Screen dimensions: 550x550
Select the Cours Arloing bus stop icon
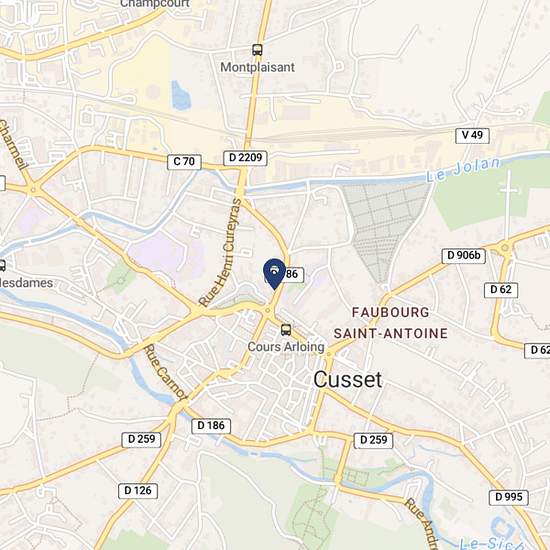tap(286, 330)
